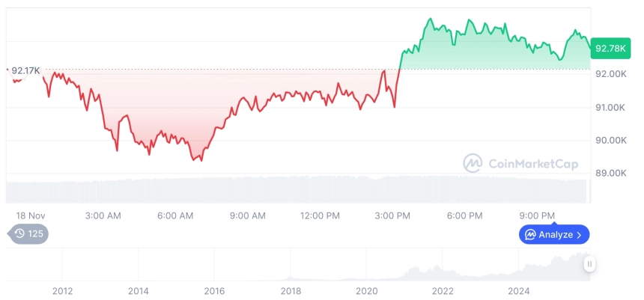Viewport: 644px width, 300px height.
Task: Click the 6:00 PM time axis label
Action: 464,215
